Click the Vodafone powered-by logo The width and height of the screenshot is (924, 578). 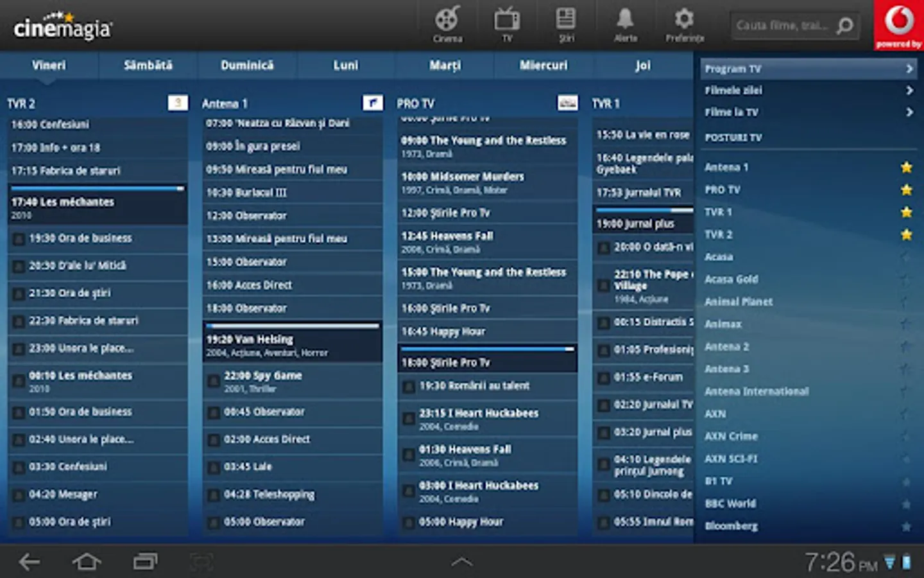point(899,25)
